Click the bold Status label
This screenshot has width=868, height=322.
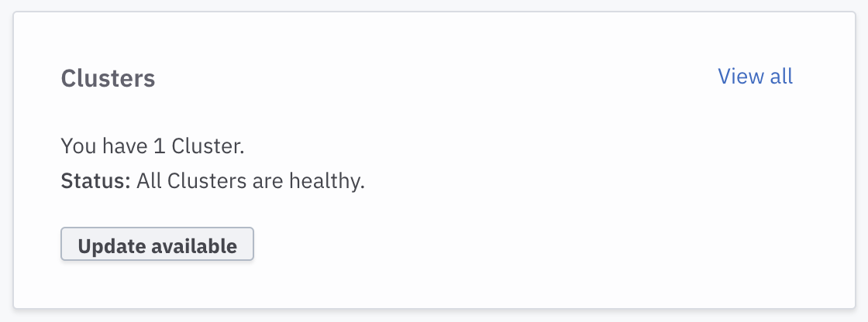pos(96,182)
